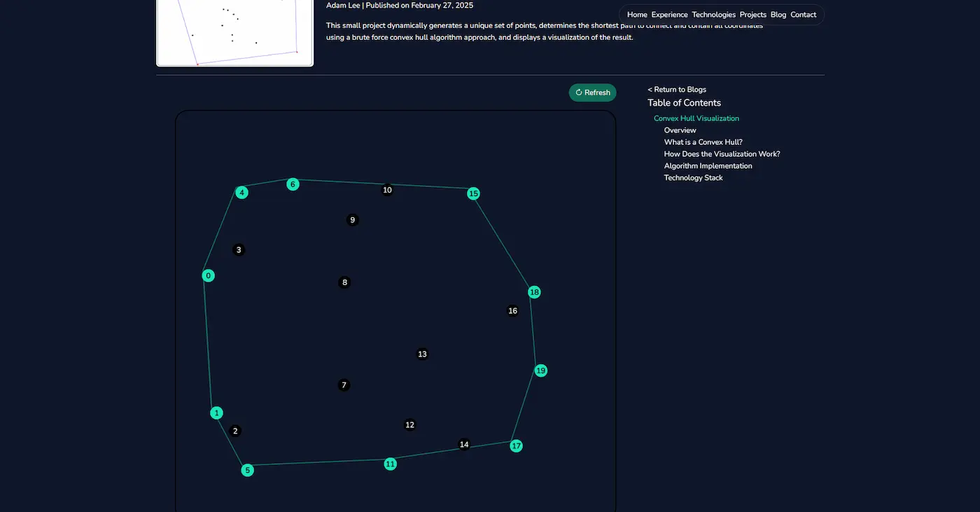980x512 pixels.
Task: Click the Refresh button
Action: tap(592, 92)
